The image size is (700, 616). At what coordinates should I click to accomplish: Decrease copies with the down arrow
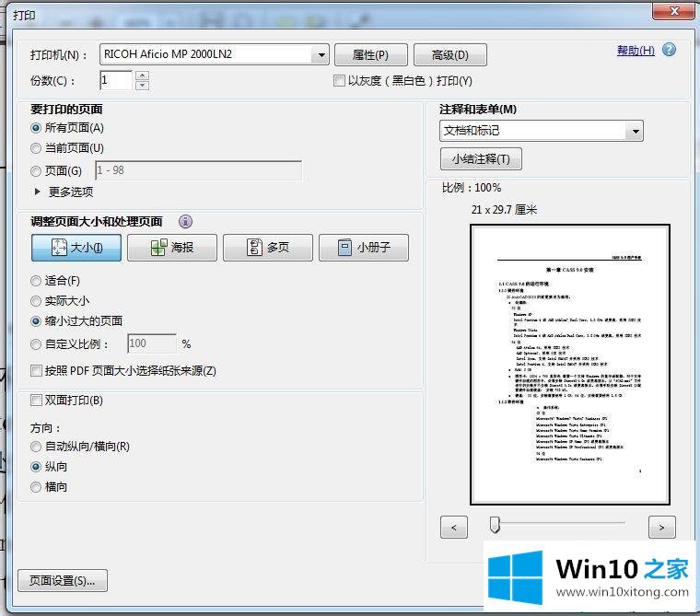[x=142, y=86]
